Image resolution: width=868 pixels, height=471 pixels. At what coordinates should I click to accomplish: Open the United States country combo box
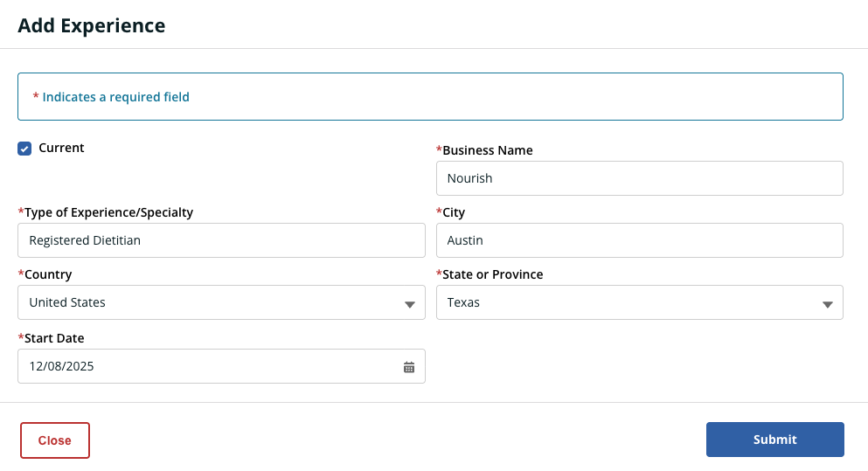click(210, 302)
